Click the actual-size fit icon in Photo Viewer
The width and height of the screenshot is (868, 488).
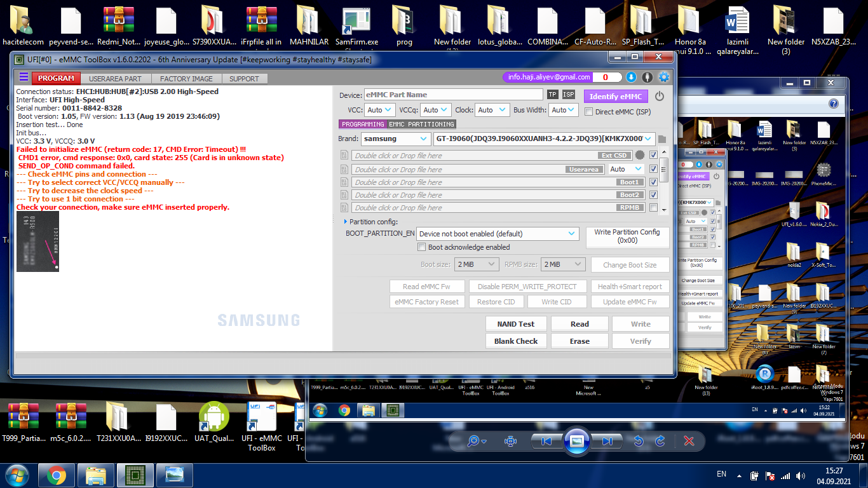click(x=510, y=441)
